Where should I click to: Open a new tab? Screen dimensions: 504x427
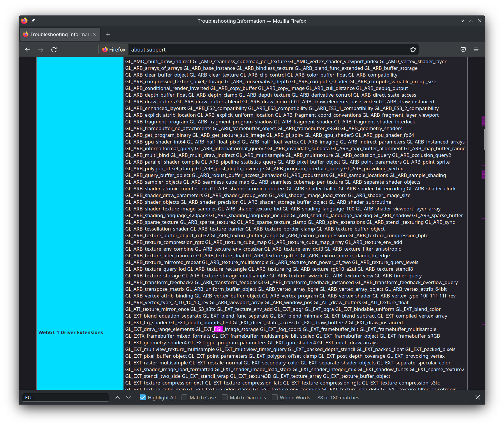108,34
